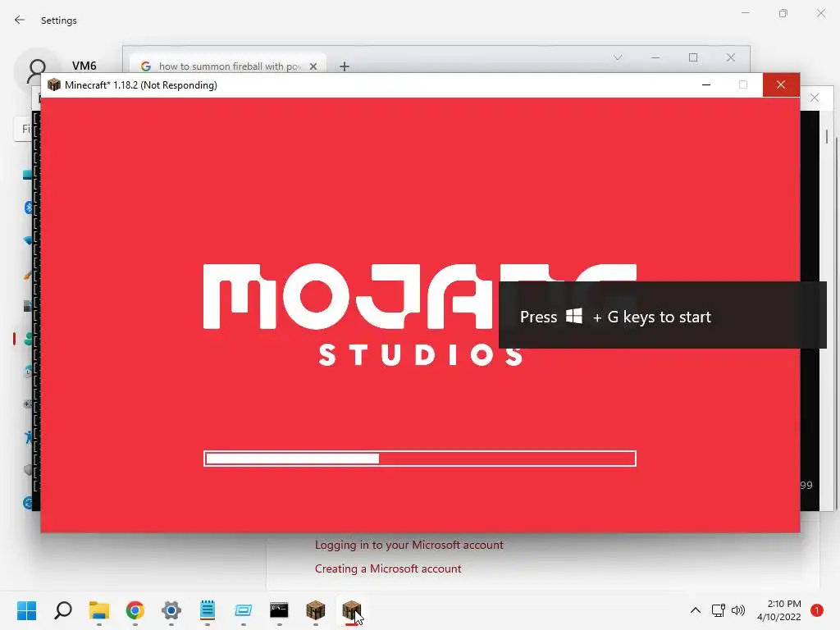This screenshot has height=630, width=840.
Task: Minimize the Minecraft 1.18.2 window
Action: click(706, 84)
